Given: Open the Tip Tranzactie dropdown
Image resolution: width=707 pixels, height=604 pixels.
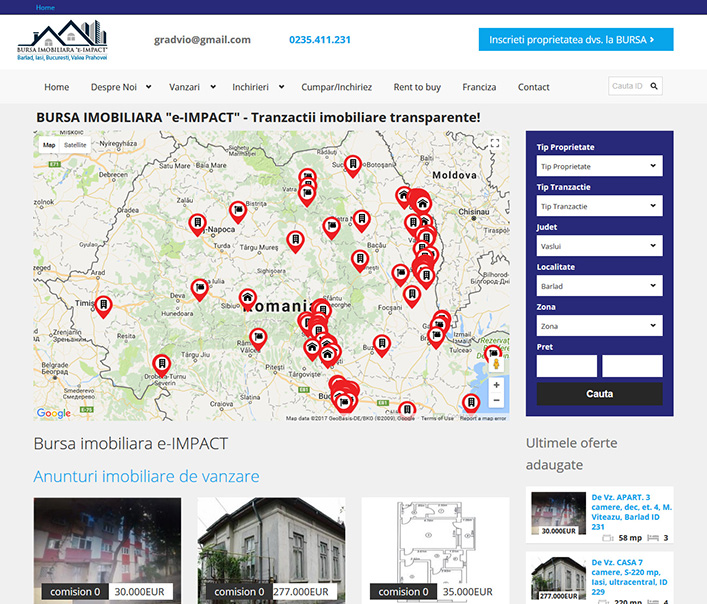Looking at the screenshot, I should [x=599, y=206].
